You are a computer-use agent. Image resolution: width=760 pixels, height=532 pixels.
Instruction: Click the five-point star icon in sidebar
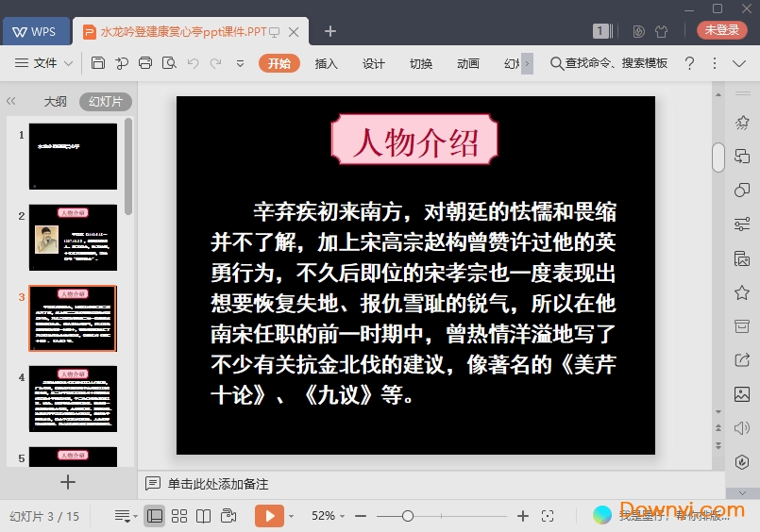pyautogui.click(x=742, y=291)
